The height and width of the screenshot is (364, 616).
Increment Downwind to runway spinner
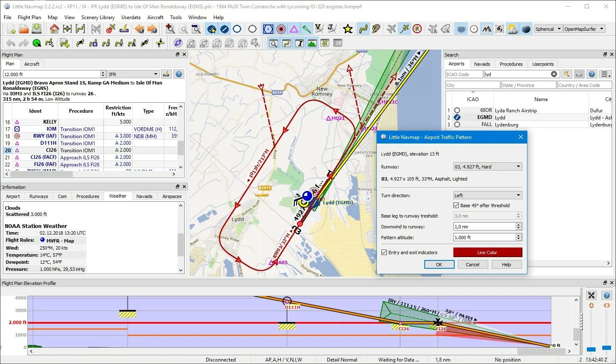pyautogui.click(x=518, y=225)
